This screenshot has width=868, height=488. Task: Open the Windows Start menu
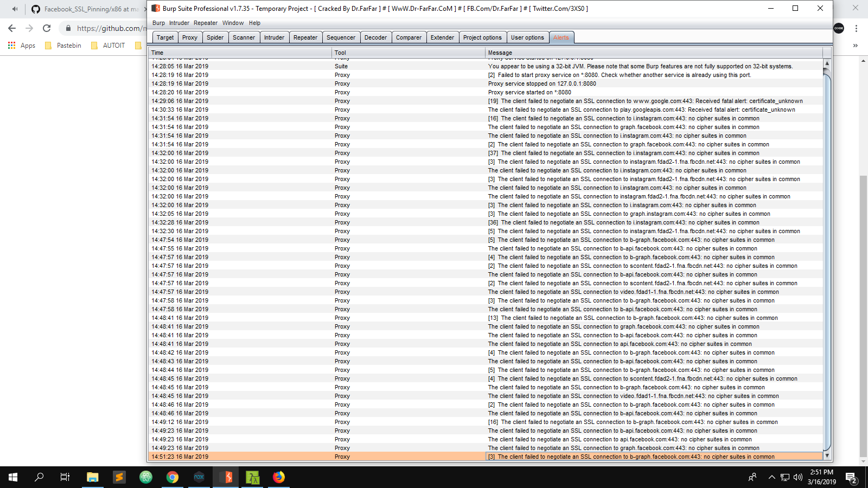[13, 477]
